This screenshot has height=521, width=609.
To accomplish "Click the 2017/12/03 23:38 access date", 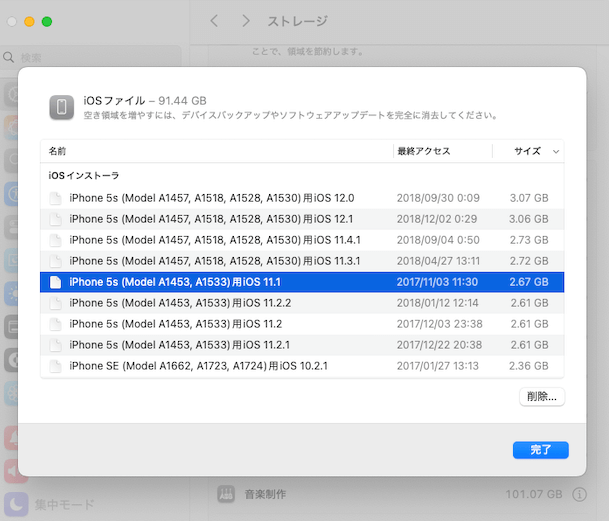I will point(440,324).
